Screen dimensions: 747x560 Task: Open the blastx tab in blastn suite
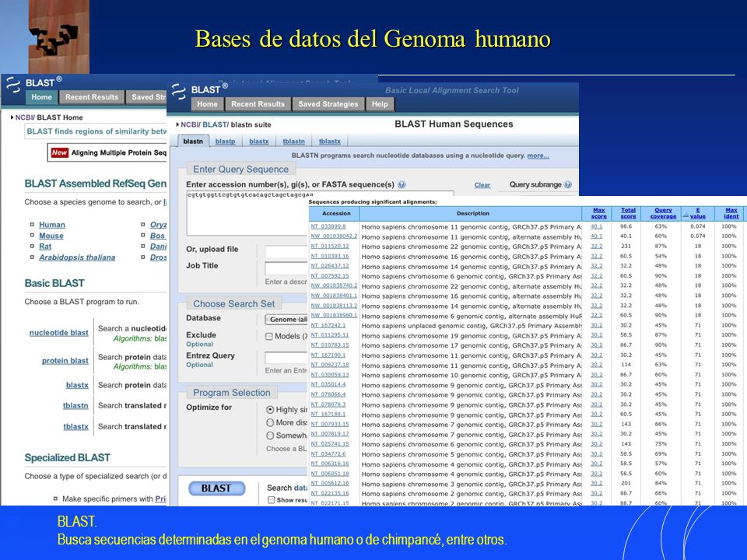point(258,142)
